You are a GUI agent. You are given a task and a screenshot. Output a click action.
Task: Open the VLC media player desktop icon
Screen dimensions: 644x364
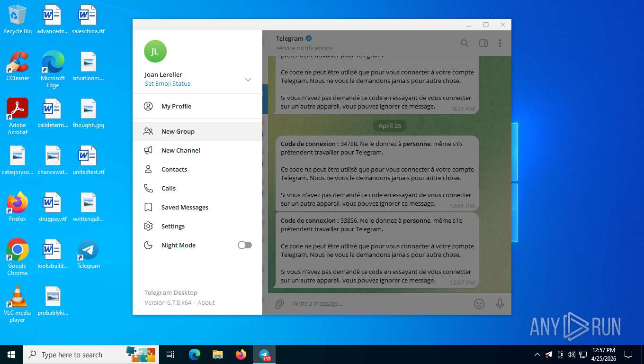click(18, 304)
